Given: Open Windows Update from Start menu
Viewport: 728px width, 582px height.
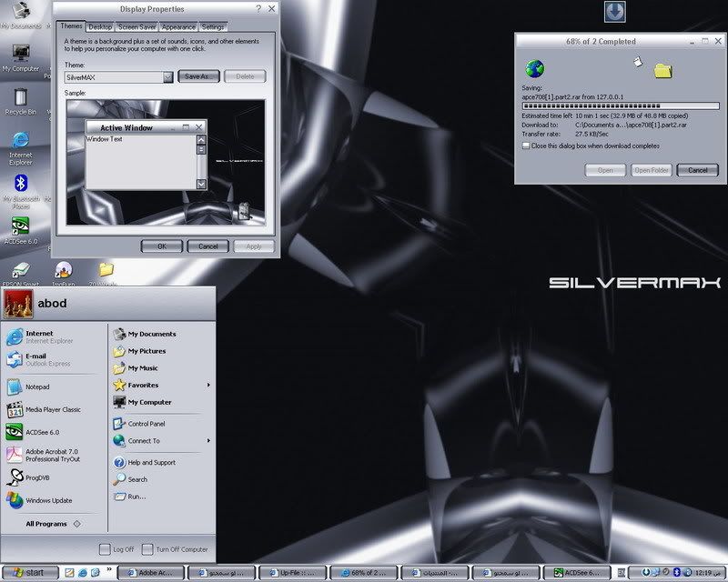Looking at the screenshot, I should 40,501.
